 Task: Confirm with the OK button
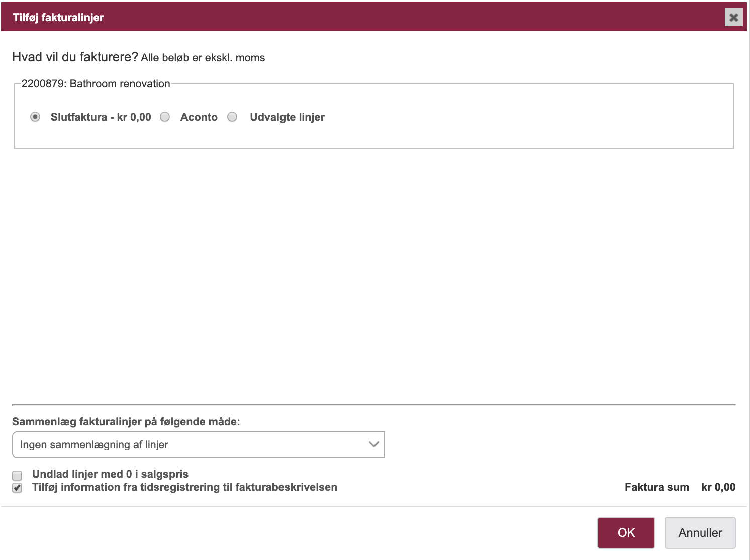pyautogui.click(x=626, y=533)
